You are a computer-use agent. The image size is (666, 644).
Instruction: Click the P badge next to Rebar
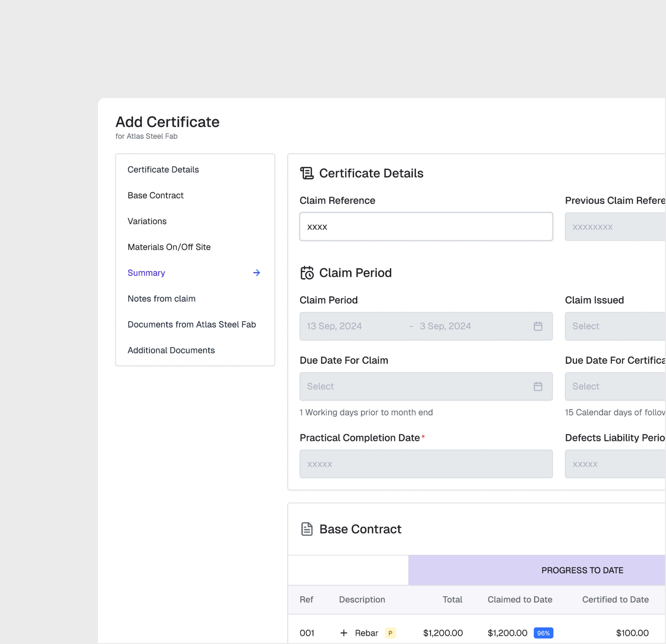390,633
